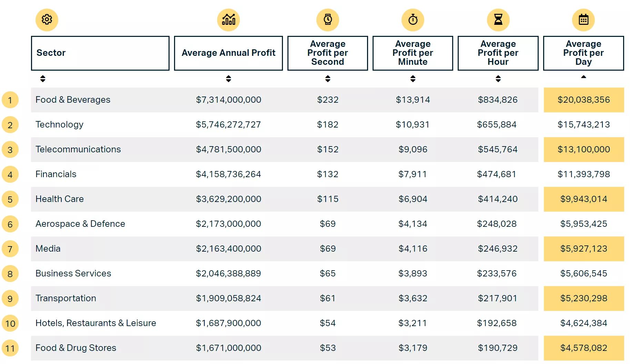Click the Average Annual Profit header
Image resolution: width=630 pixels, height=364 pixels.
coord(228,53)
